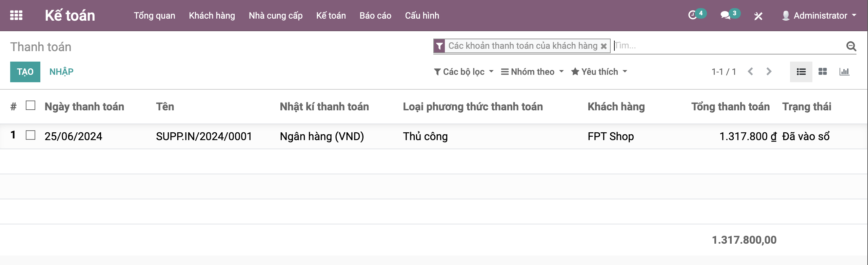Open the activities clock icon
The height and width of the screenshot is (265, 868).
pyautogui.click(x=693, y=16)
